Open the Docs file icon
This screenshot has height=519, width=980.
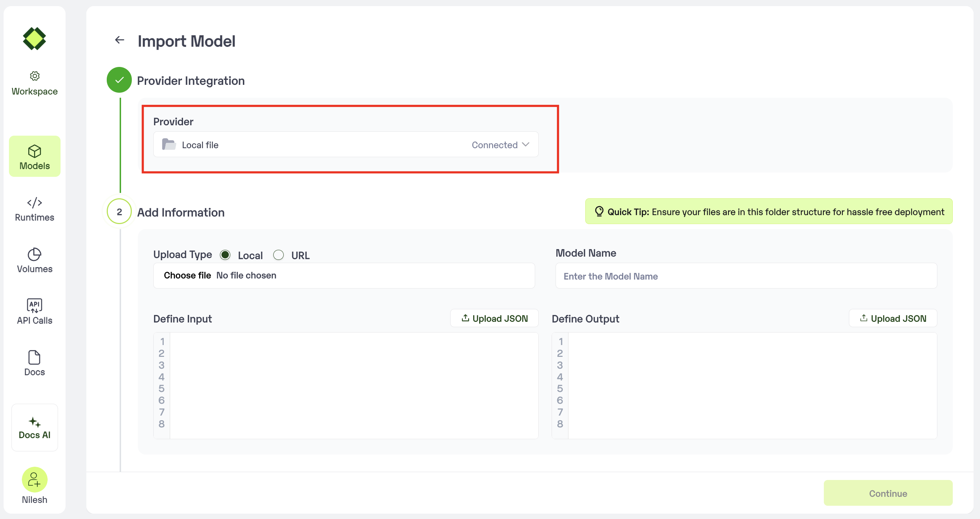35,358
